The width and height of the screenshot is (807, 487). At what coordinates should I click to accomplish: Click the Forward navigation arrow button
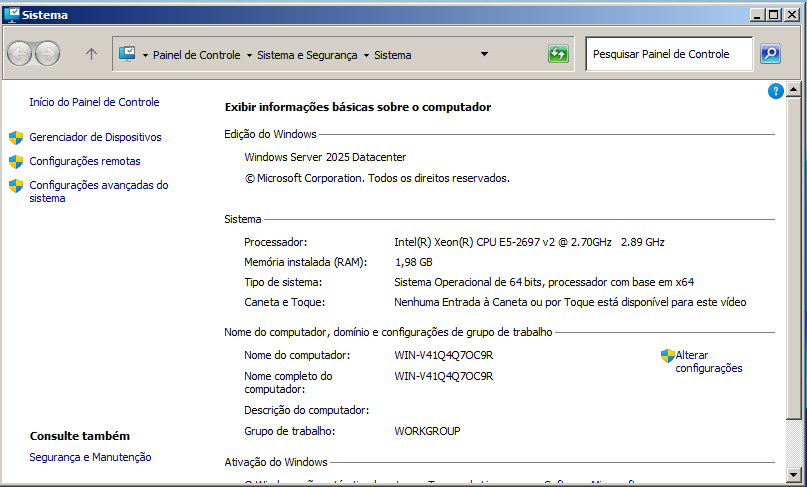(x=47, y=54)
